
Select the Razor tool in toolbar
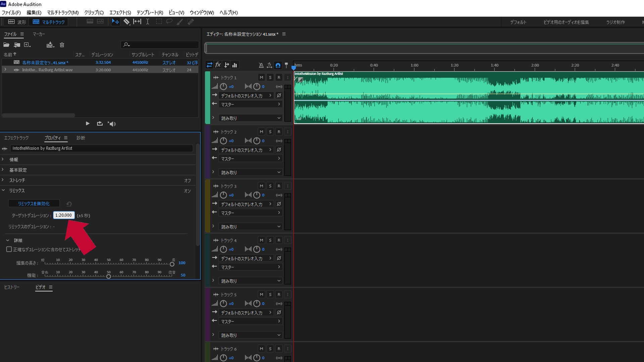[126, 22]
